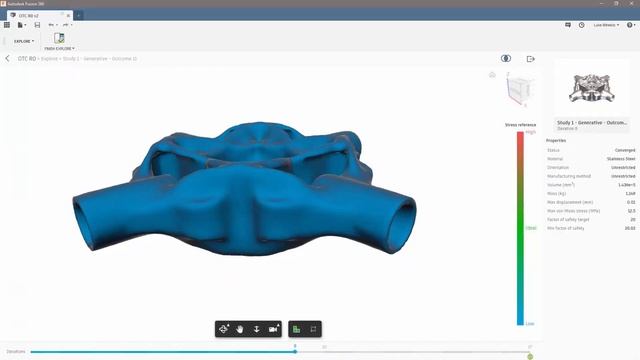Click the Mass (kg) property label
This screenshot has width=640, height=360.
(556, 193)
